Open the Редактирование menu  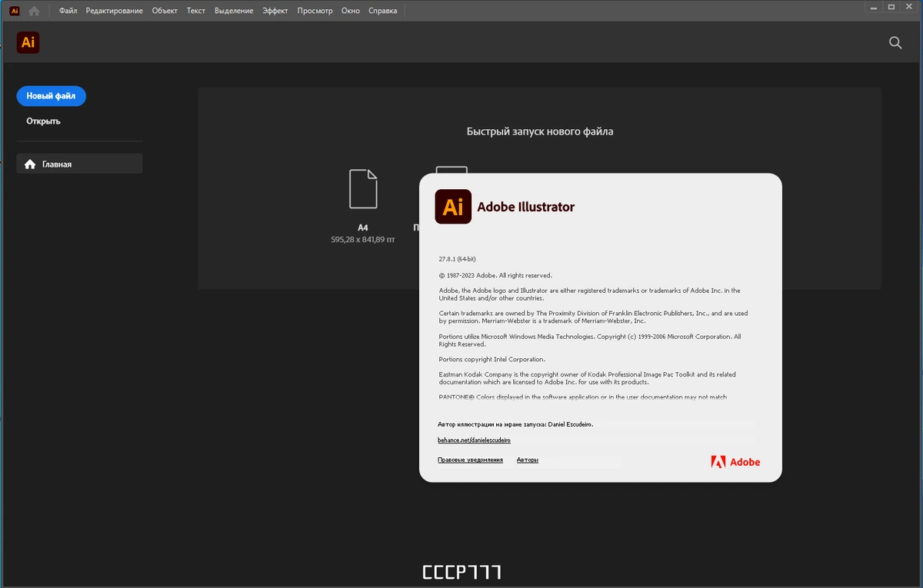[114, 11]
